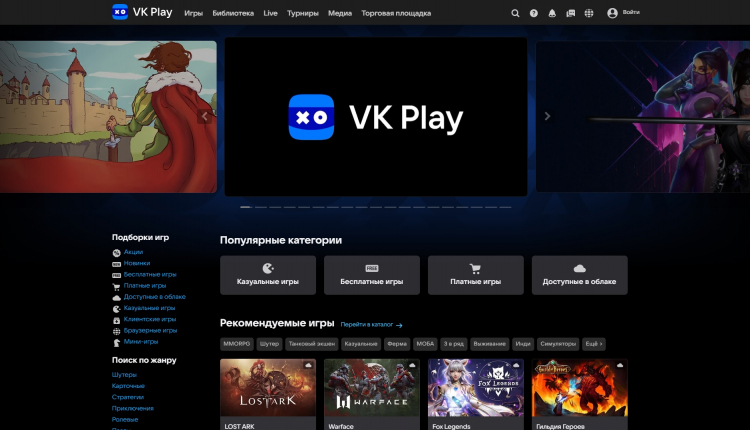Click the VK Play logo icon in header
This screenshot has width=750, height=430.
pos(120,12)
